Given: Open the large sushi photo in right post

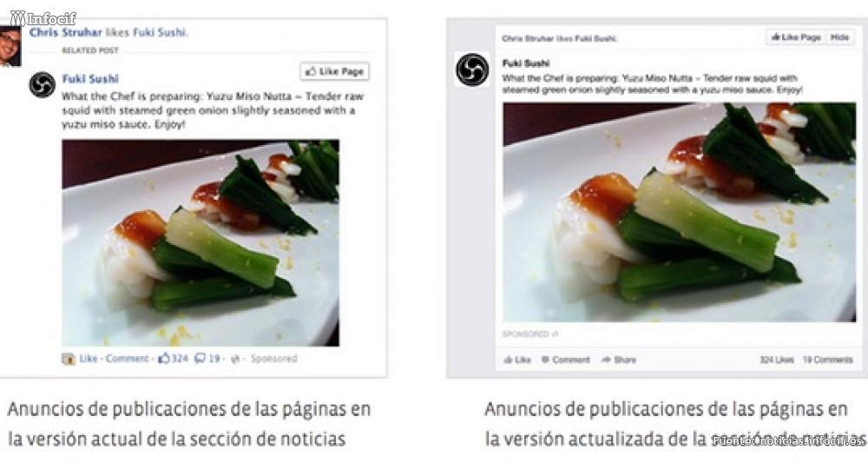Looking at the screenshot, I should point(680,212).
